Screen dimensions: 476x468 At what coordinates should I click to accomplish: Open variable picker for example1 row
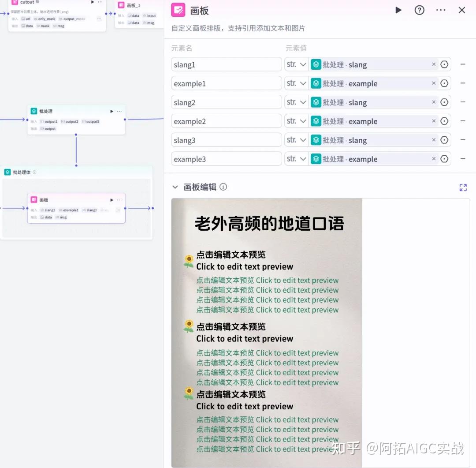(x=444, y=83)
